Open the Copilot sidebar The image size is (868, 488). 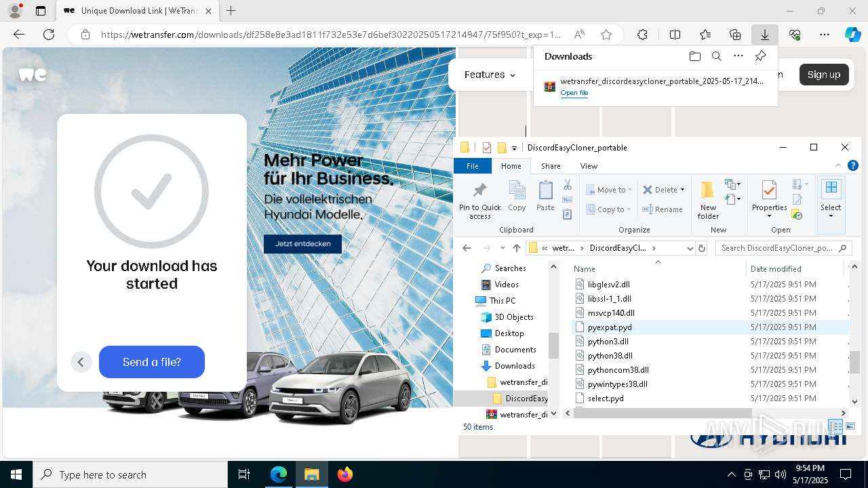click(x=852, y=35)
